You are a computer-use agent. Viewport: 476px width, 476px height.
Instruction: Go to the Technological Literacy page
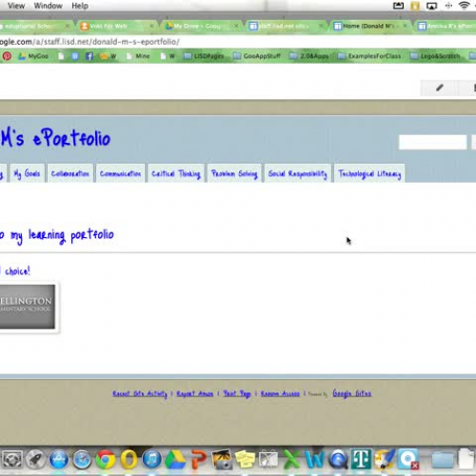(369, 173)
